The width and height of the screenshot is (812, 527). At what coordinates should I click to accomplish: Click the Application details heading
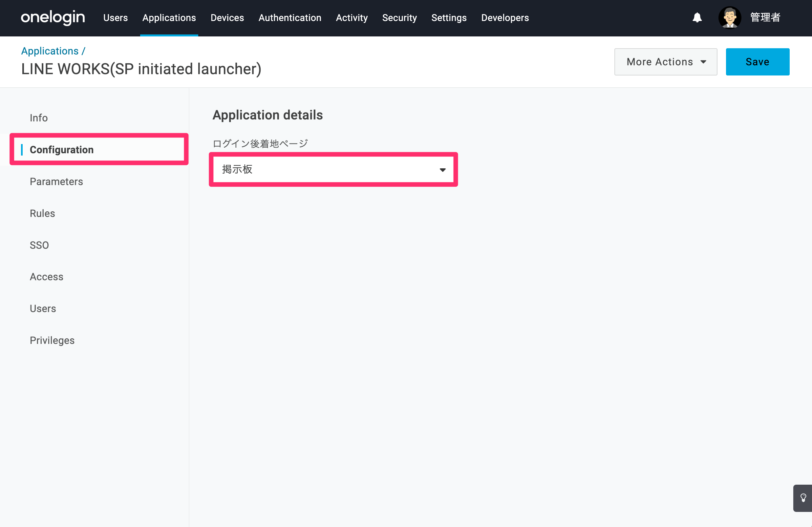point(267,115)
